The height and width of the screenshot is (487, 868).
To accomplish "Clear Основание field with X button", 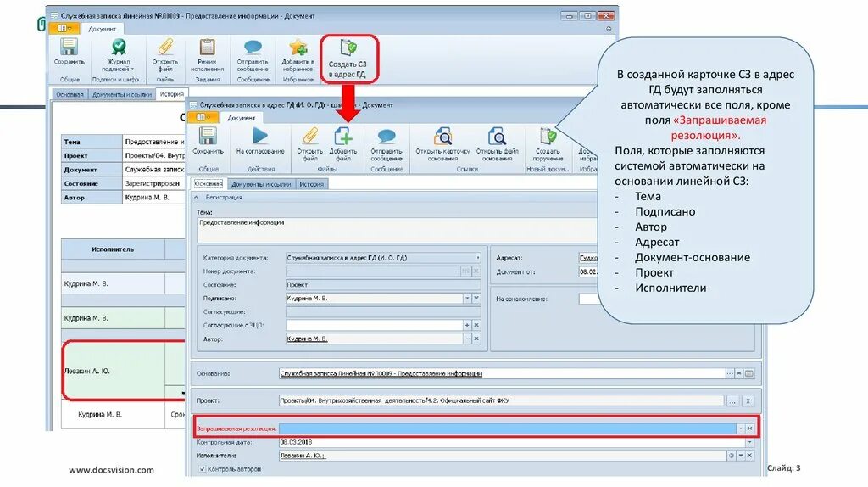I will point(738,373).
